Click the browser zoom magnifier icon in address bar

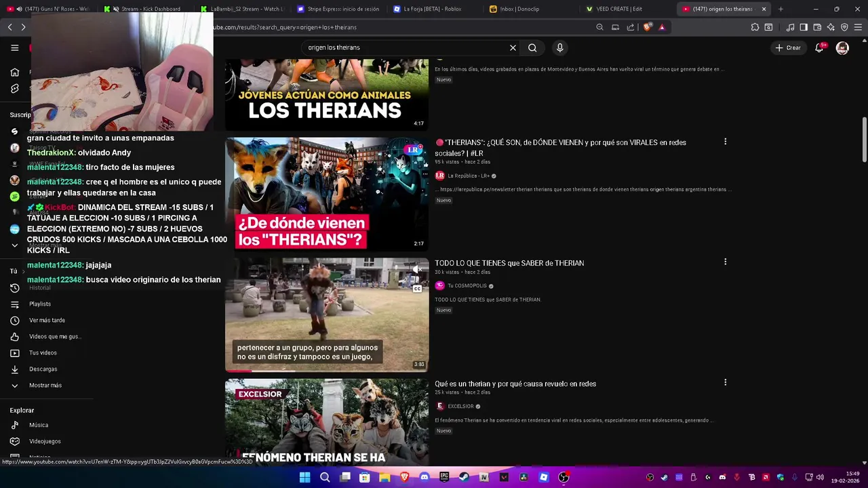tap(599, 27)
